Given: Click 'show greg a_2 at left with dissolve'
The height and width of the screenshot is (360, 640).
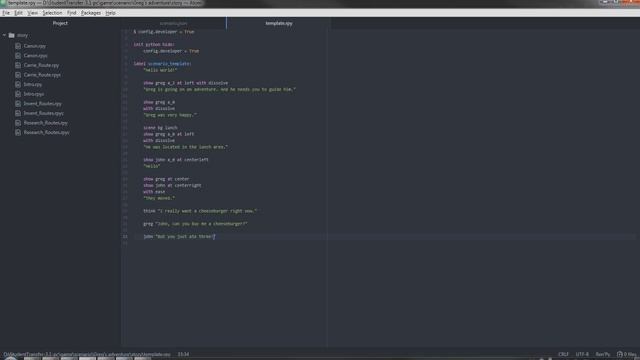Looking at the screenshot, I should (186, 83).
